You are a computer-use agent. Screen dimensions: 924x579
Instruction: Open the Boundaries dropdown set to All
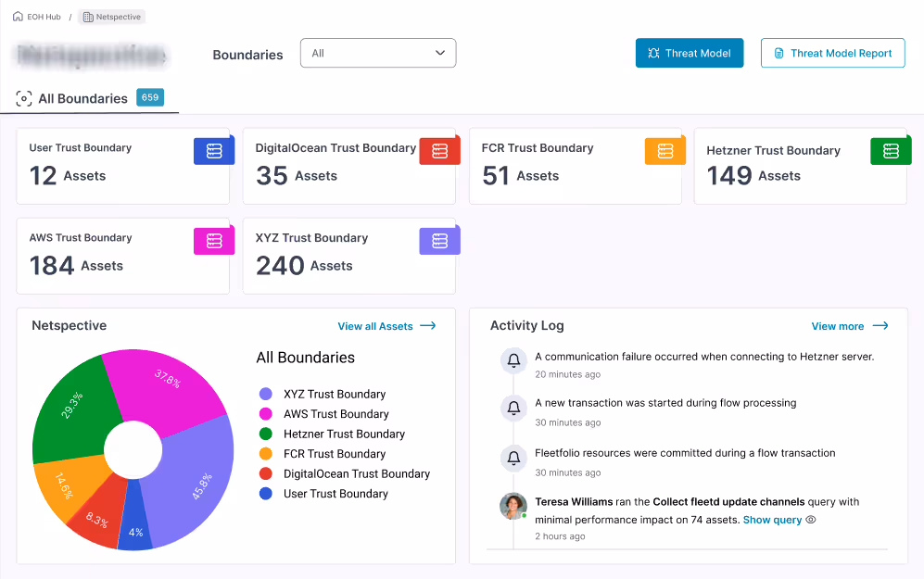tap(378, 53)
